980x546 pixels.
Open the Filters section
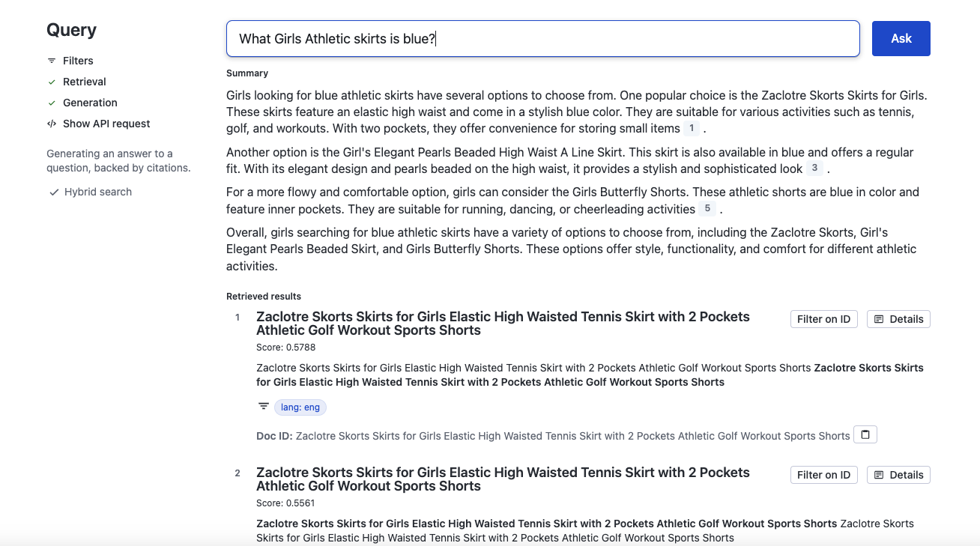tap(78, 61)
